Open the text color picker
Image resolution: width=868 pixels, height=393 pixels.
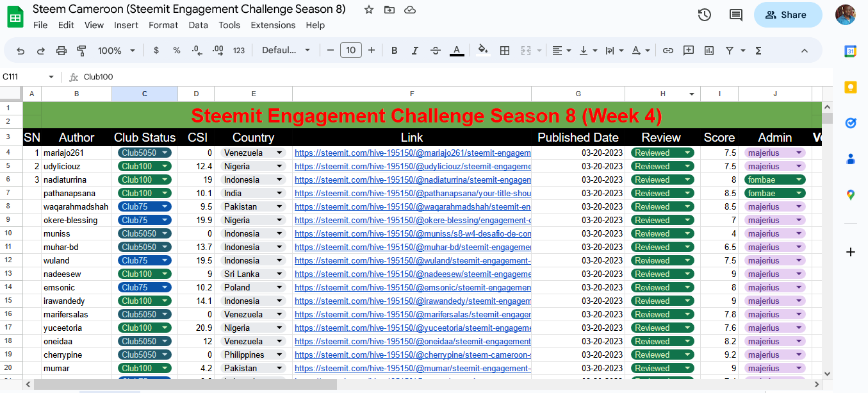tap(457, 51)
